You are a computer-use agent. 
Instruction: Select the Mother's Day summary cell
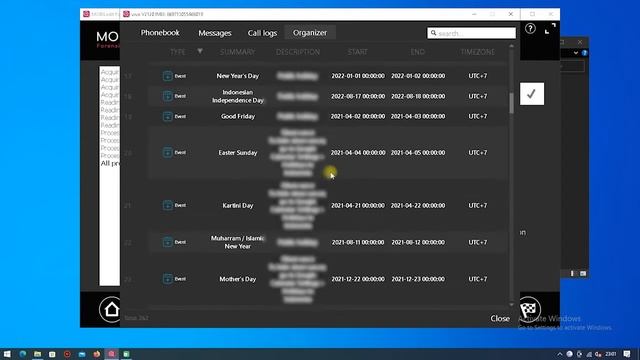tap(238, 279)
